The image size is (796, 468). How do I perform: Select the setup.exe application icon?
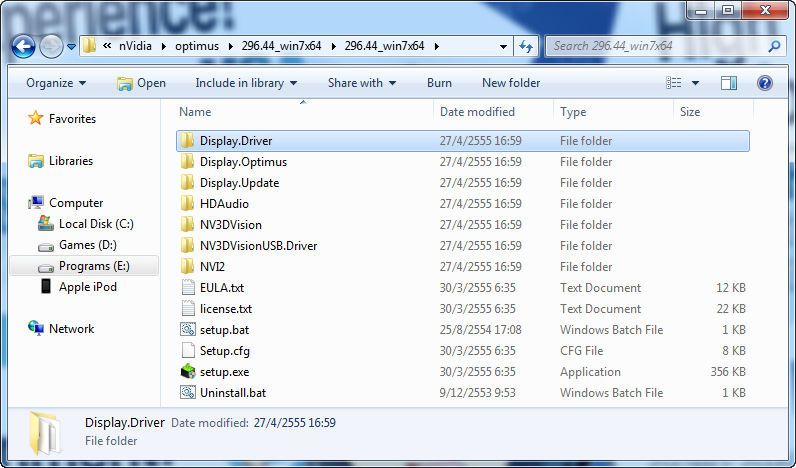point(187,372)
